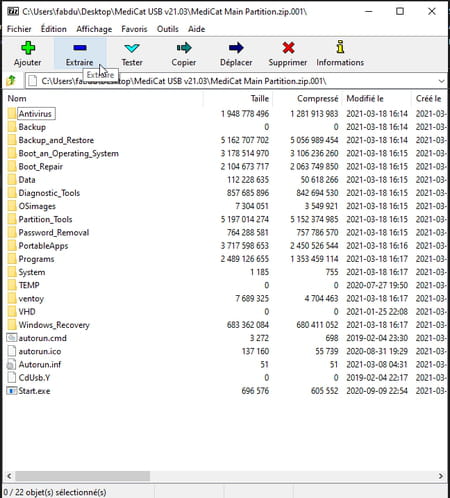The height and width of the screenshot is (498, 450).
Task: Select the Boot_an_Operating_System folder name
Action: tap(69, 153)
